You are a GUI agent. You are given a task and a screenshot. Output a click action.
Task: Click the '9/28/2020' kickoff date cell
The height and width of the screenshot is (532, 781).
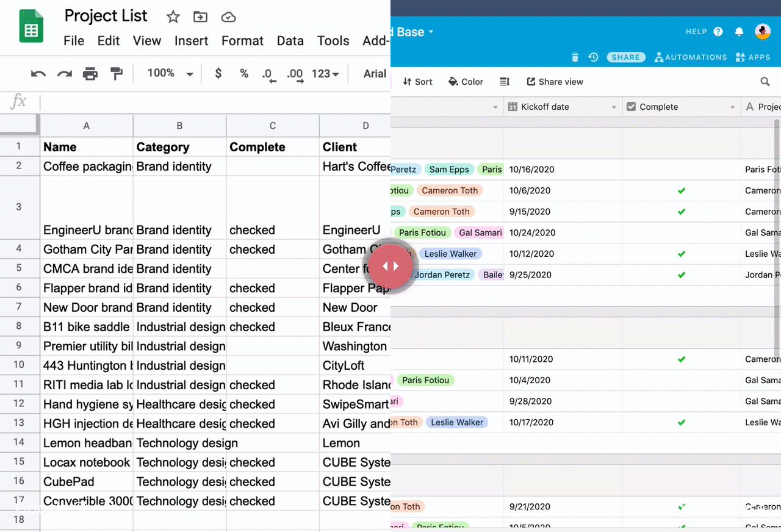pos(563,401)
